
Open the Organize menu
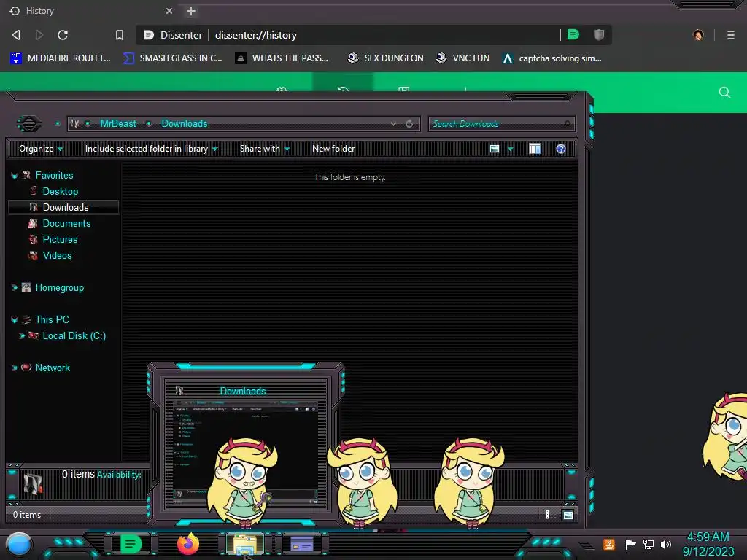point(41,149)
